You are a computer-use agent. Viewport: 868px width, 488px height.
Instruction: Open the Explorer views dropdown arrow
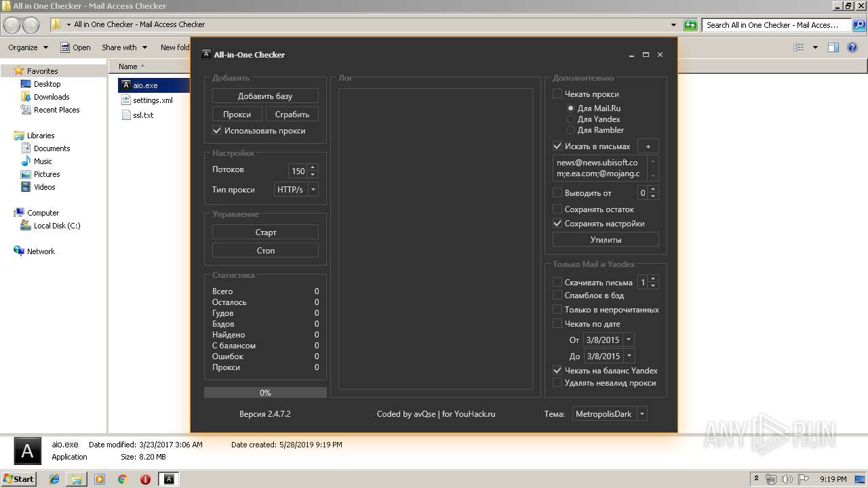click(x=815, y=47)
